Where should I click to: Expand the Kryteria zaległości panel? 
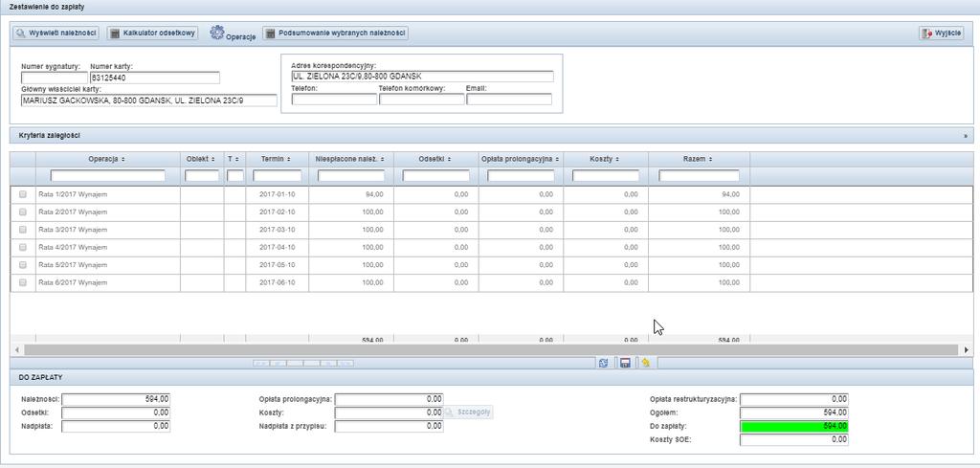tap(966, 136)
